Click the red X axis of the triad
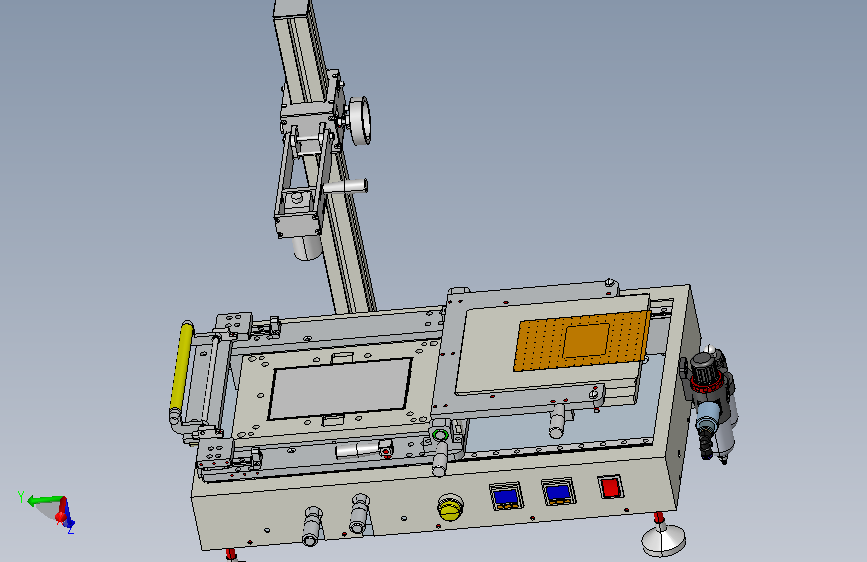867x562 pixels. click(61, 512)
